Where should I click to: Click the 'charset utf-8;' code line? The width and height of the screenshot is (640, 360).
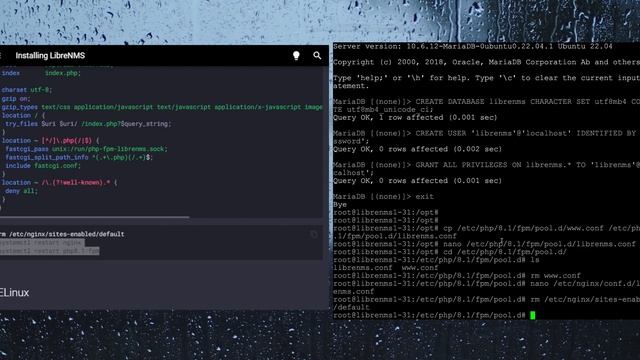tap(27, 90)
